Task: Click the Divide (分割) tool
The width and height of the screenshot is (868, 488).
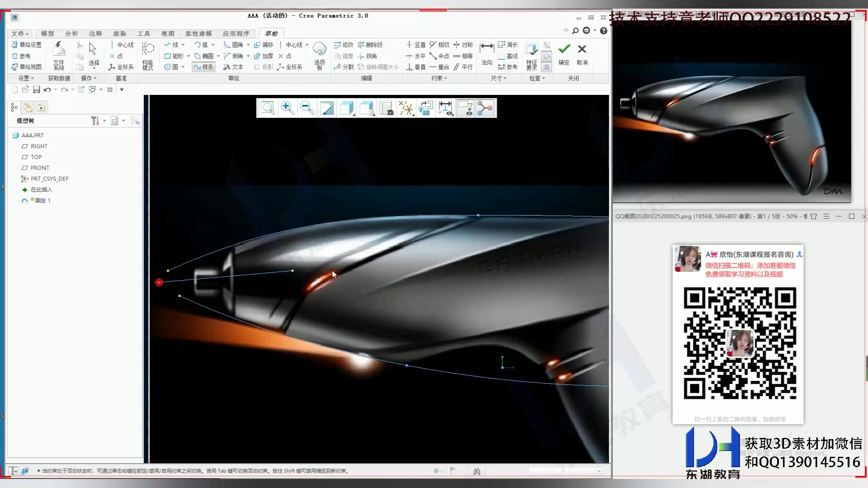Action: pos(344,67)
